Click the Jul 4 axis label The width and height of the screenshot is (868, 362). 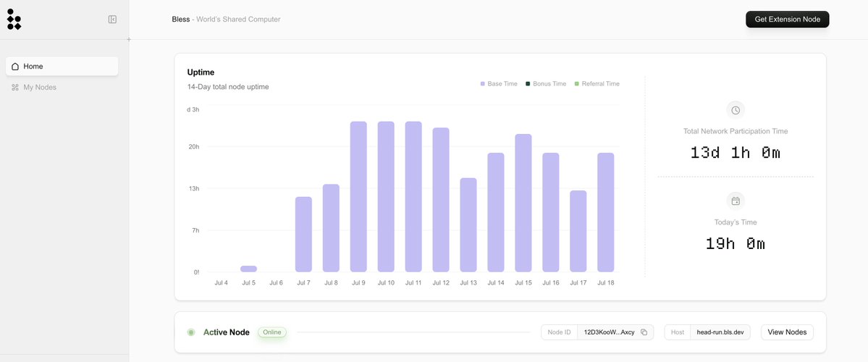pos(221,283)
